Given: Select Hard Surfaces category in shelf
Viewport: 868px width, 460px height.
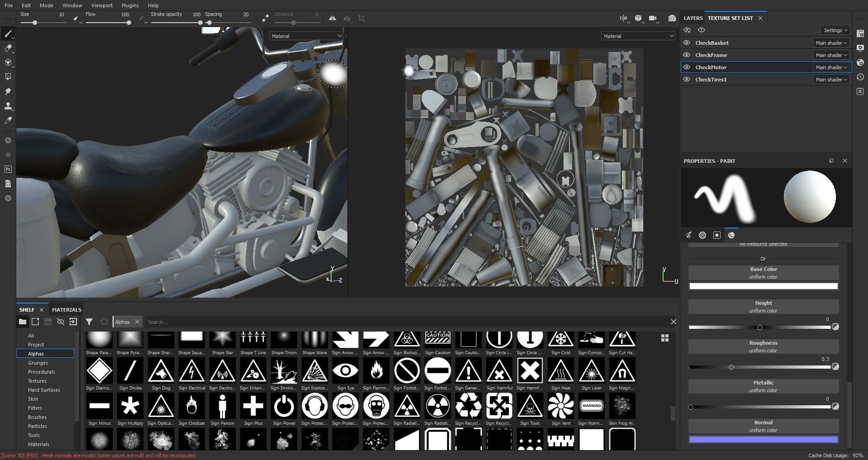Looking at the screenshot, I should (44, 390).
